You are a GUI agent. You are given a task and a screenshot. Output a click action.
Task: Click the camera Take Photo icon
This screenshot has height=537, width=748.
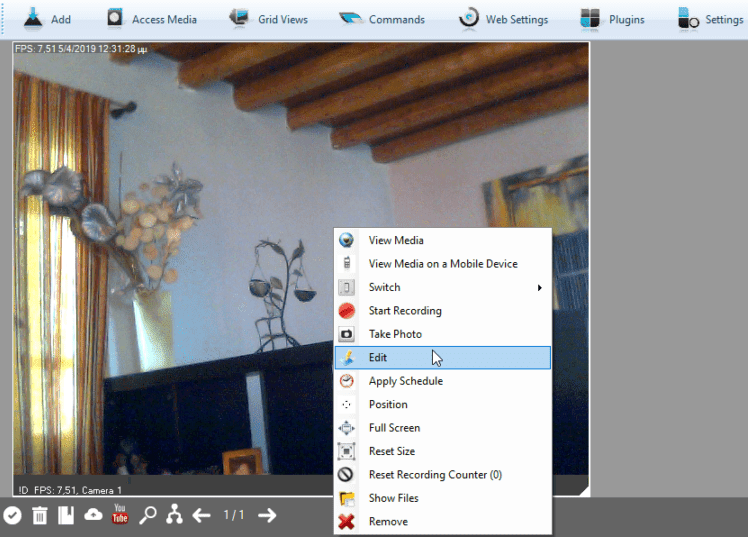346,334
